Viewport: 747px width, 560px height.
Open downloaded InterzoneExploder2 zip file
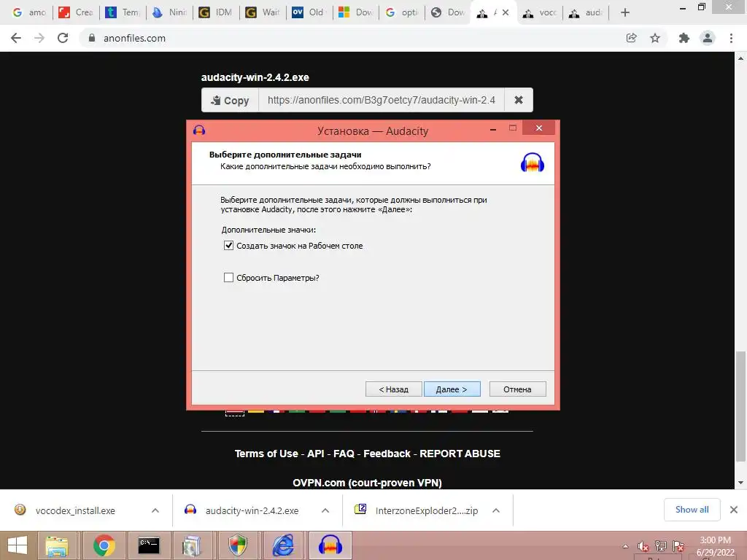point(426,510)
